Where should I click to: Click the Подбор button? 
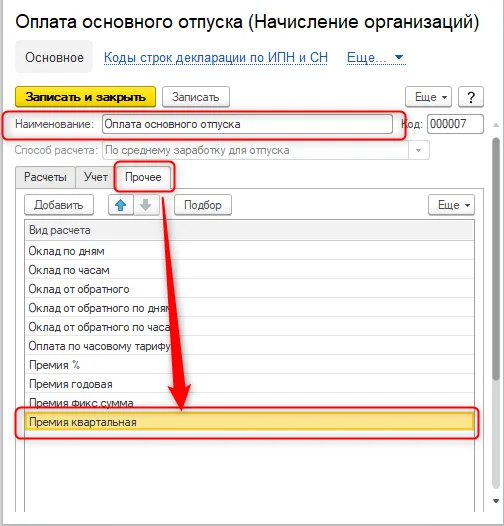pyautogui.click(x=203, y=205)
